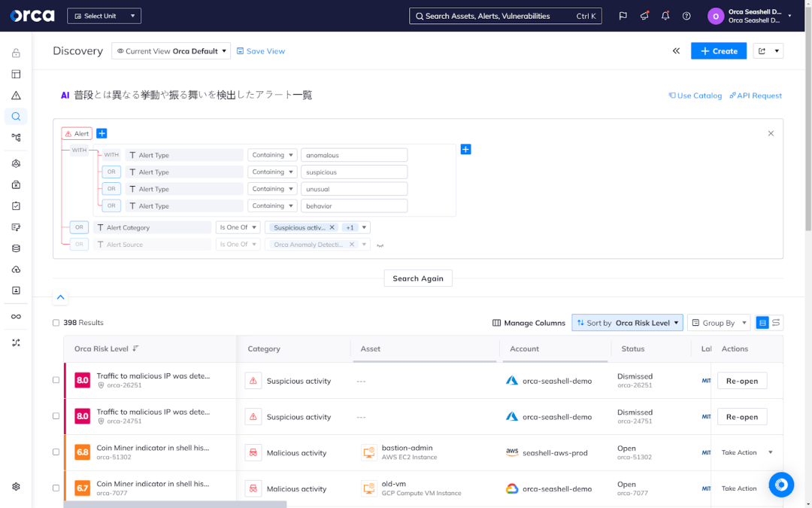The height and width of the screenshot is (508, 812).
Task: Click the Orca logo
Action: [32, 16]
